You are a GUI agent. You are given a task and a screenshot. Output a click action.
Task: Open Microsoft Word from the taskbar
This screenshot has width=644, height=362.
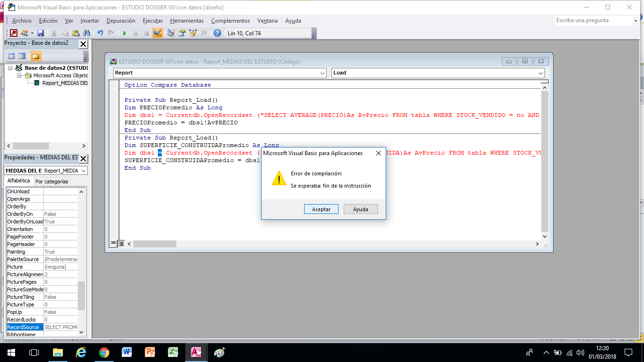[x=127, y=353]
